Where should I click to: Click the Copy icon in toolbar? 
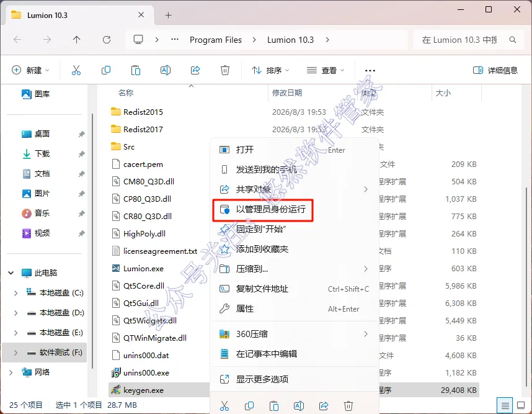(x=106, y=70)
